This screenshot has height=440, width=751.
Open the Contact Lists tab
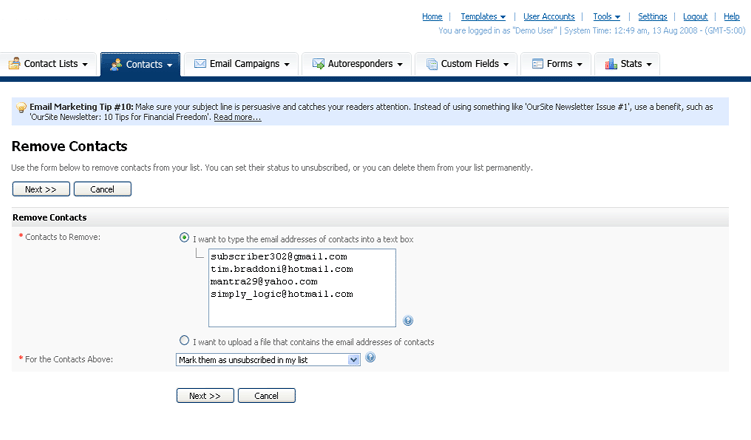point(48,64)
